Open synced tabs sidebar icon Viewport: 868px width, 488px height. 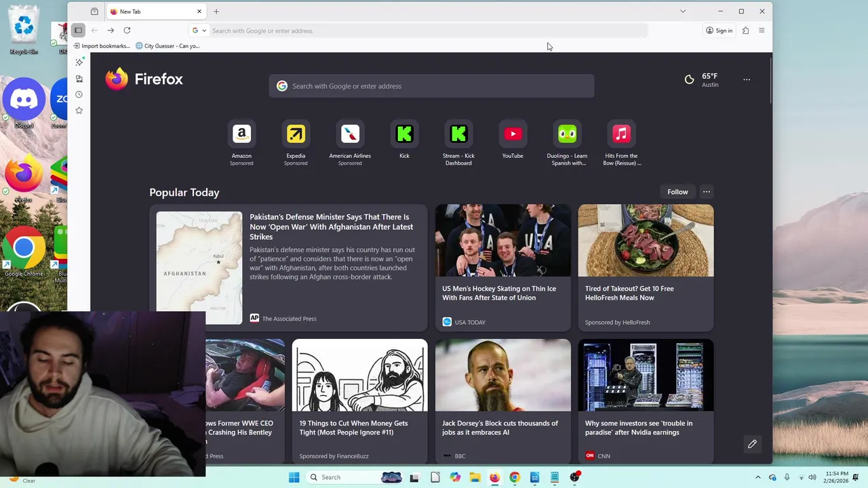(79, 79)
